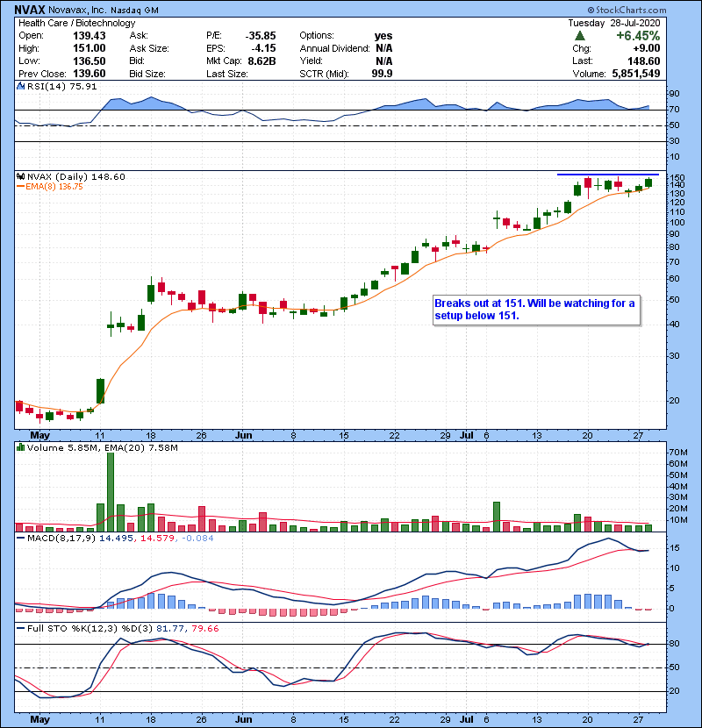Click the Open value 139.43
702x728 pixels.
click(90, 36)
